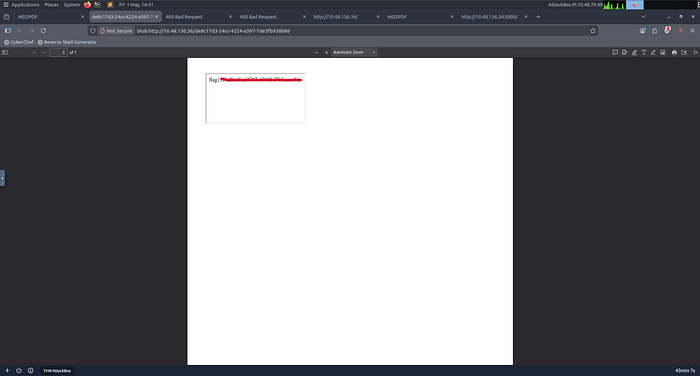
Task: Open the Applications menu
Action: pos(21,4)
